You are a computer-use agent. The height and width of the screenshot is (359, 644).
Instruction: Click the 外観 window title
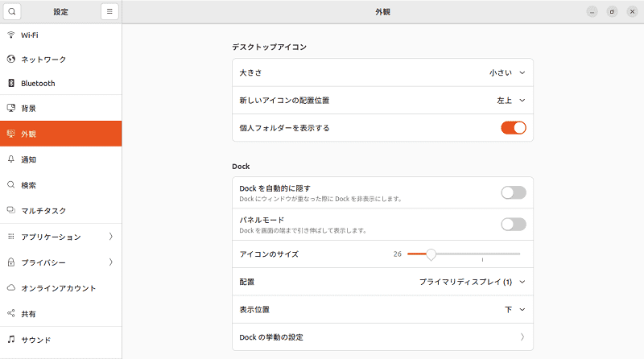click(382, 12)
